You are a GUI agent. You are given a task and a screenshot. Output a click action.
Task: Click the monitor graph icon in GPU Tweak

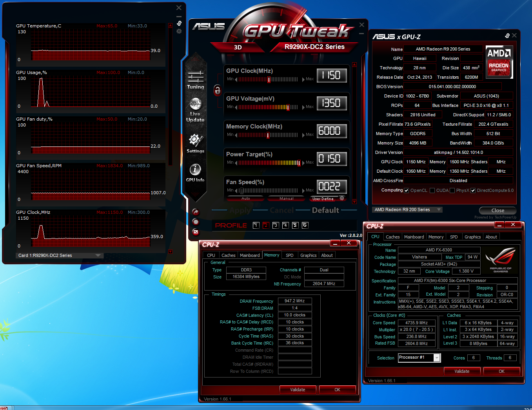coord(196,232)
